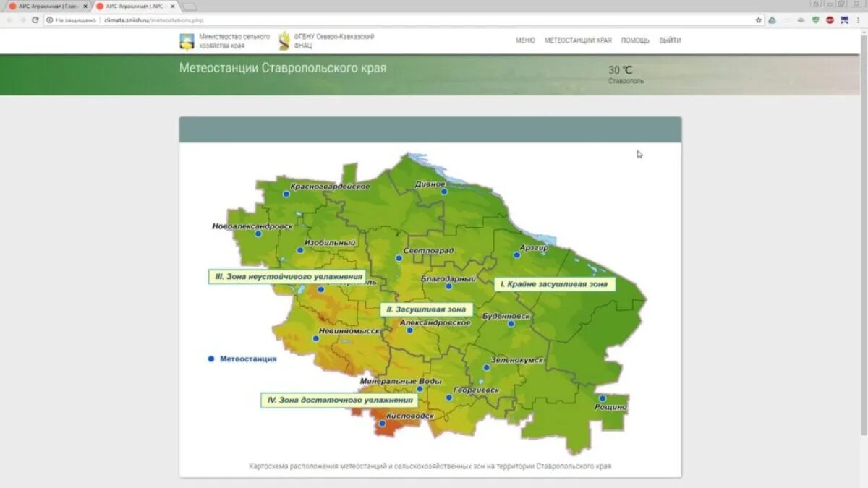The height and width of the screenshot is (488, 868).
Task: Select the Невинномысск weather station dot
Action: point(315,338)
